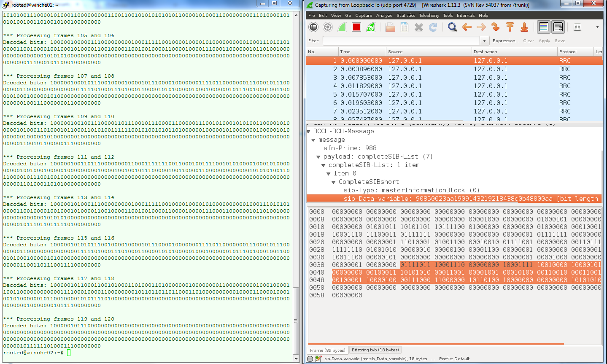Screen dimensions: 607x364
Task: Select the sfn-Prime: 988 field
Action: point(350,148)
